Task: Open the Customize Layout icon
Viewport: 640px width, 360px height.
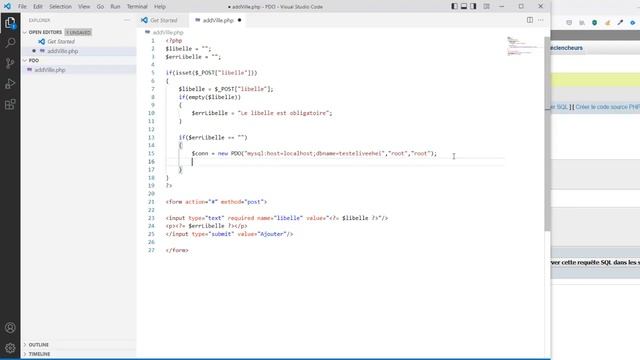Action: (x=487, y=7)
